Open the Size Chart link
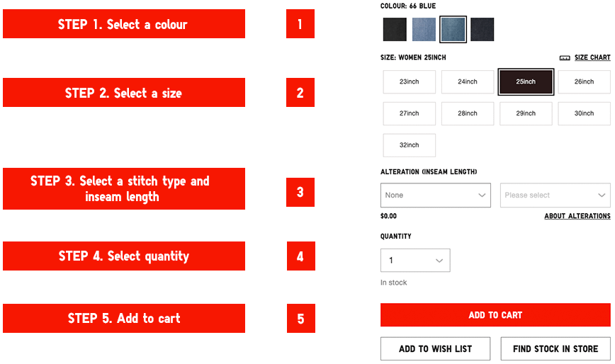 592,58
